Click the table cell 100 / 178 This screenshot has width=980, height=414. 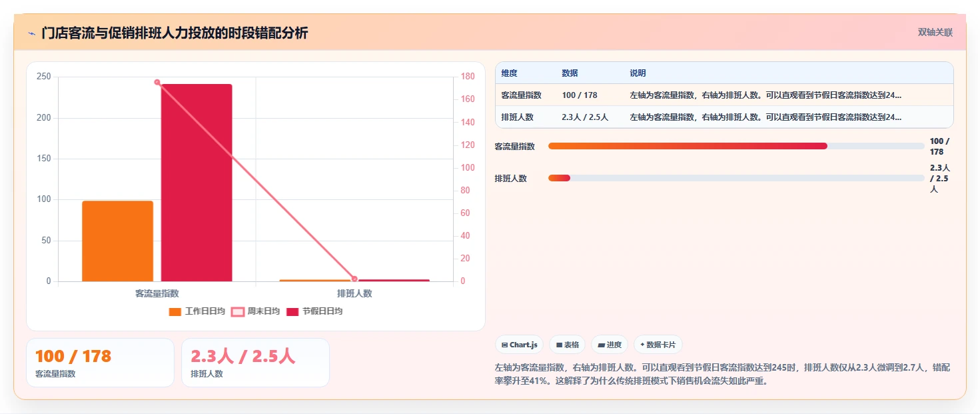[580, 95]
